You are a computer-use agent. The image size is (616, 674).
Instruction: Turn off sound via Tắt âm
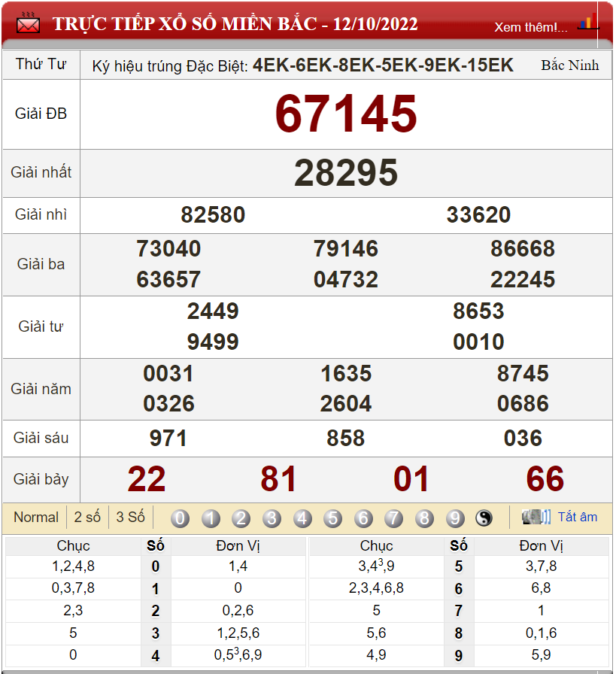[577, 517]
